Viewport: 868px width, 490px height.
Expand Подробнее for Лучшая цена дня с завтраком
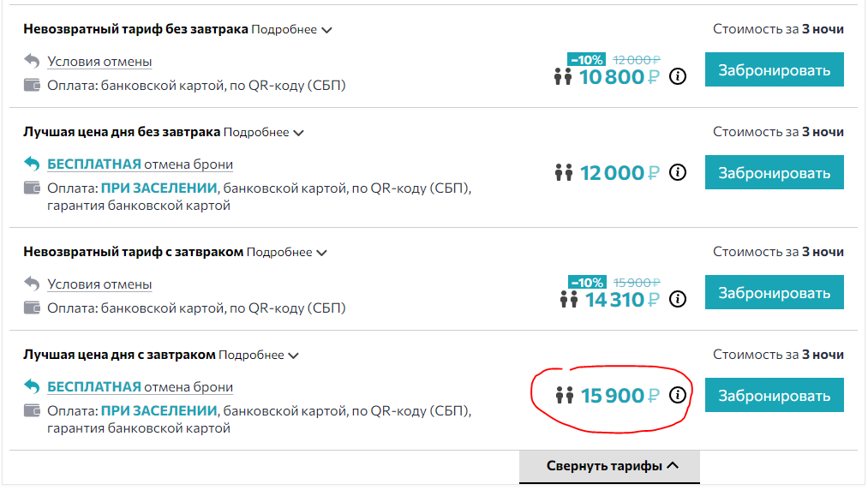coord(259,355)
